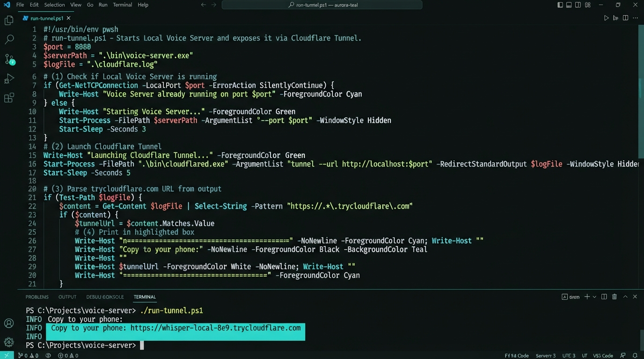Click the command center search box
Screen dimensions: 644x359
pyautogui.click(x=322, y=5)
